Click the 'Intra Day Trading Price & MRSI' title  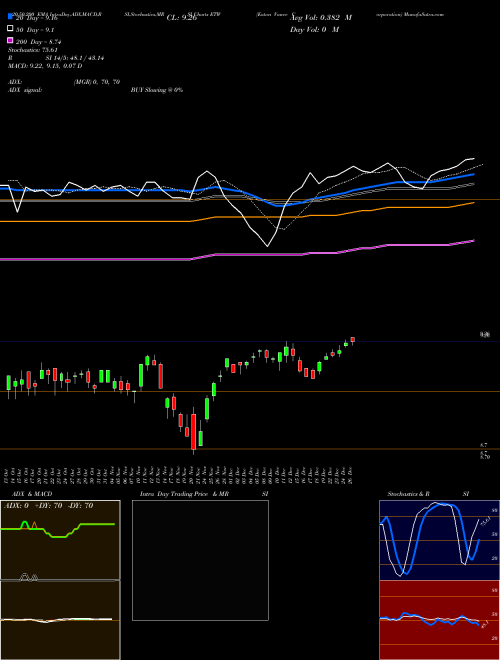click(204, 494)
